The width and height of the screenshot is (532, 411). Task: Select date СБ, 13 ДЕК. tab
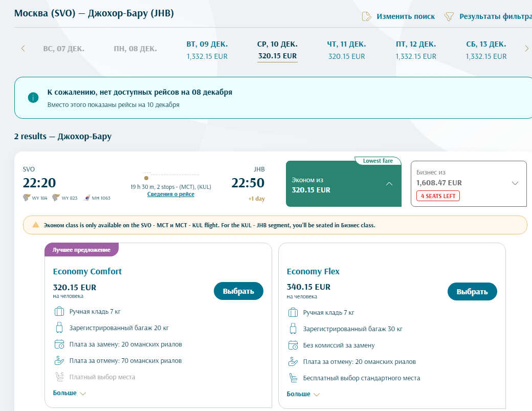tap(486, 50)
